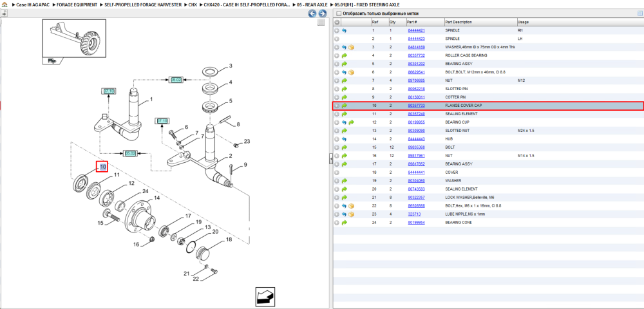Open part number link 84444423
Screen dimensions: 644x309
coord(416,39)
